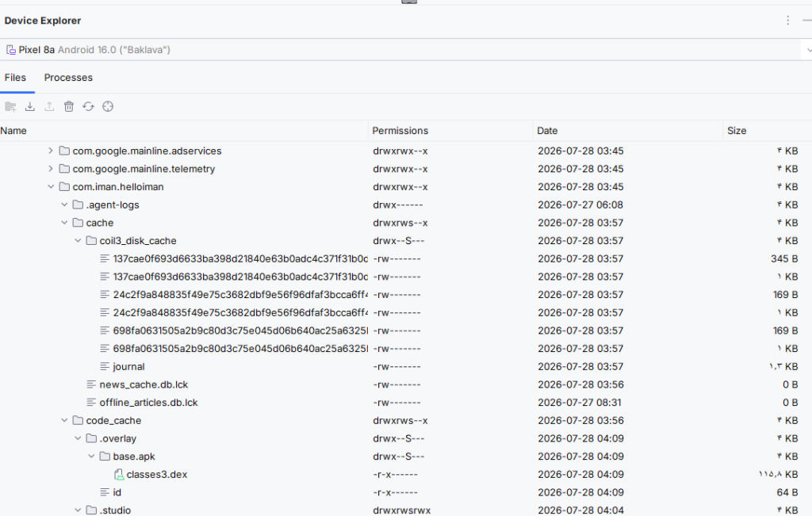812x516 pixels.
Task: Click the folder icon beside .overlay
Action: pyautogui.click(x=92, y=438)
